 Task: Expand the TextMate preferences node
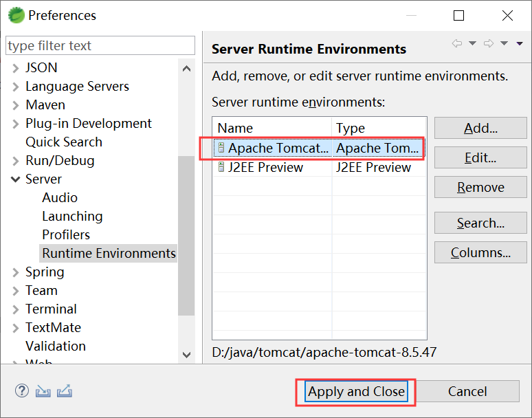(x=16, y=328)
